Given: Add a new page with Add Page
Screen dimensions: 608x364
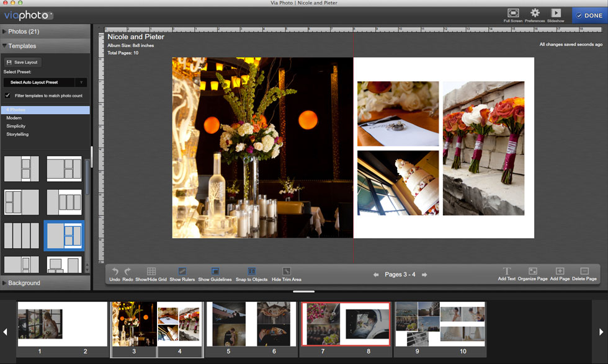Looking at the screenshot, I should (x=560, y=272).
